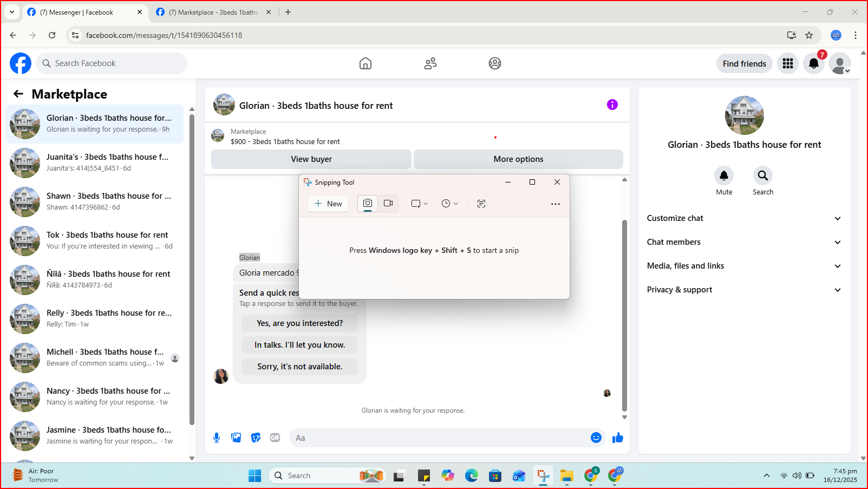Open the Tok conversation
The image size is (868, 489).
point(95,240)
